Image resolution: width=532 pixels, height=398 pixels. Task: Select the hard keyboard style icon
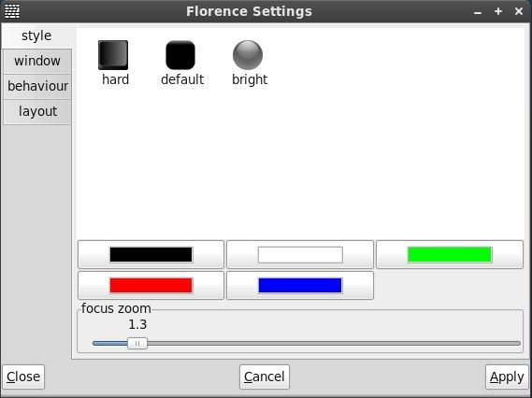pos(113,55)
